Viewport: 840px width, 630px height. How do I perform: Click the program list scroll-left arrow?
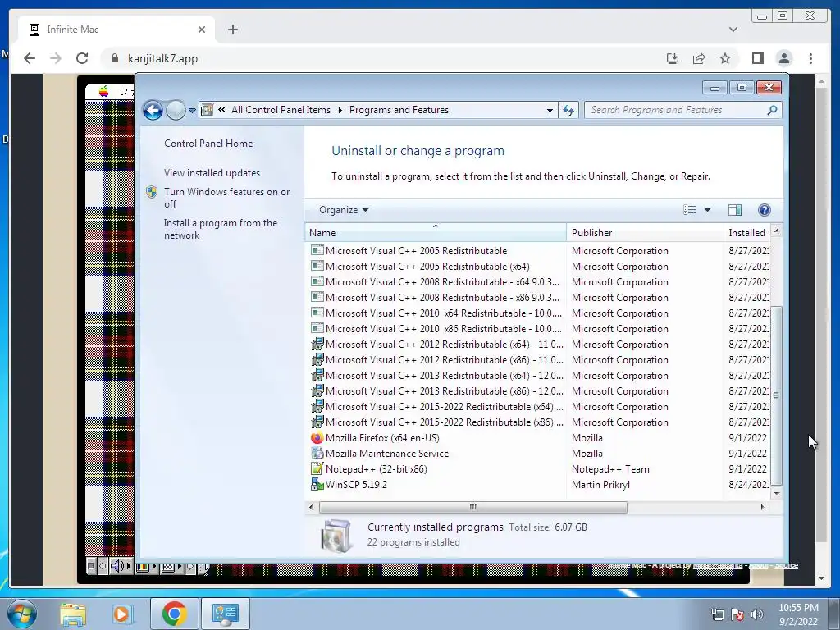(x=311, y=507)
